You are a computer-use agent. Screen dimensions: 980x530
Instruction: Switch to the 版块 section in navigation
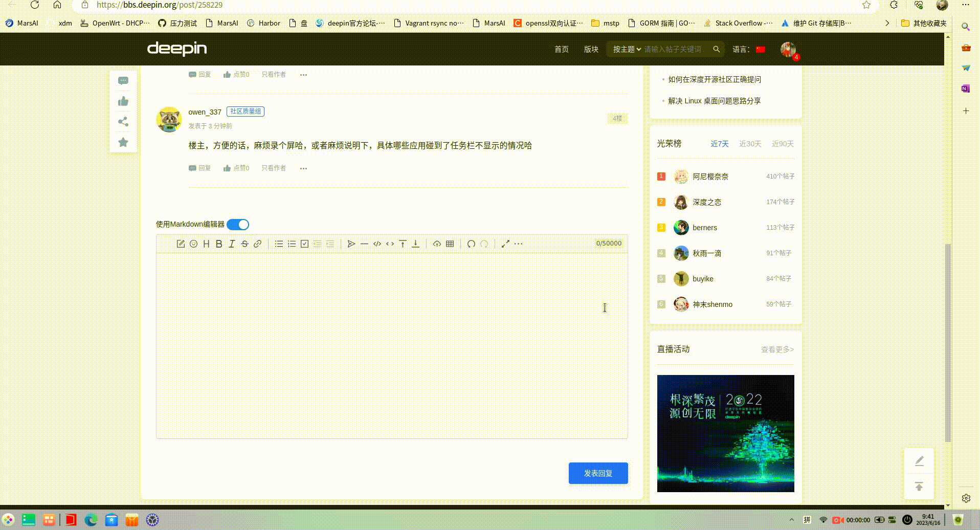tap(591, 49)
